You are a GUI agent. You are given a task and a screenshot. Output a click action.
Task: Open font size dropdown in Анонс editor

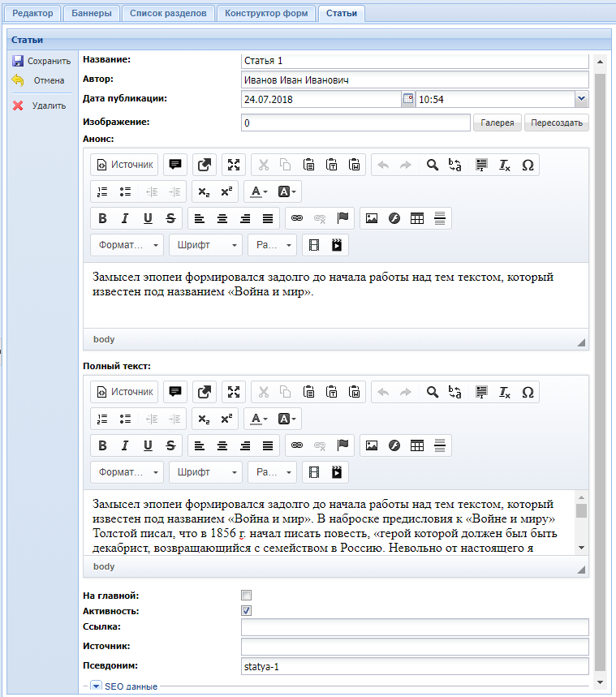[272, 245]
